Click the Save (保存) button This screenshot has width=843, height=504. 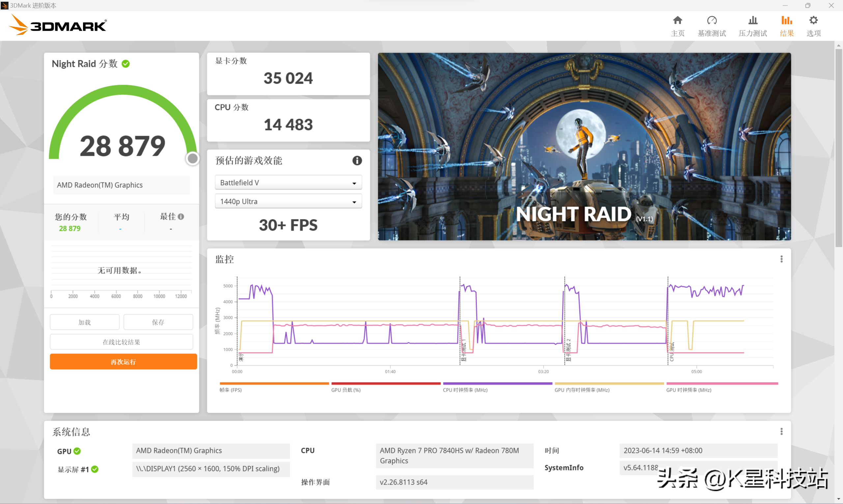158,322
